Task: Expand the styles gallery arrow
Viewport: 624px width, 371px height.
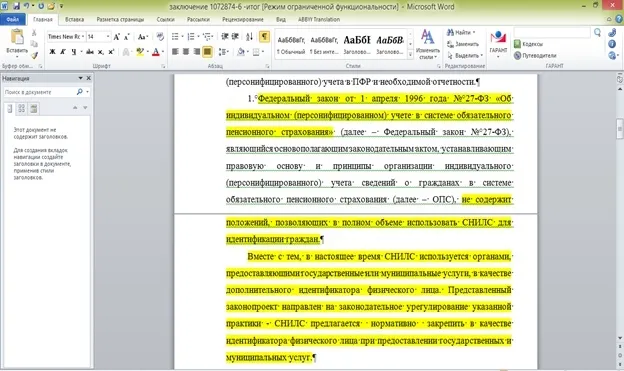Action: 410,55
